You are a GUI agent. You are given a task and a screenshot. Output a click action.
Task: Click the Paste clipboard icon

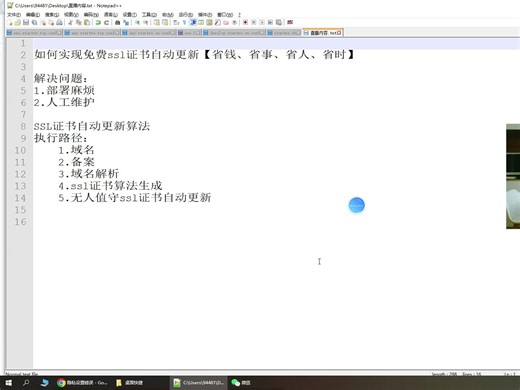[87, 23]
